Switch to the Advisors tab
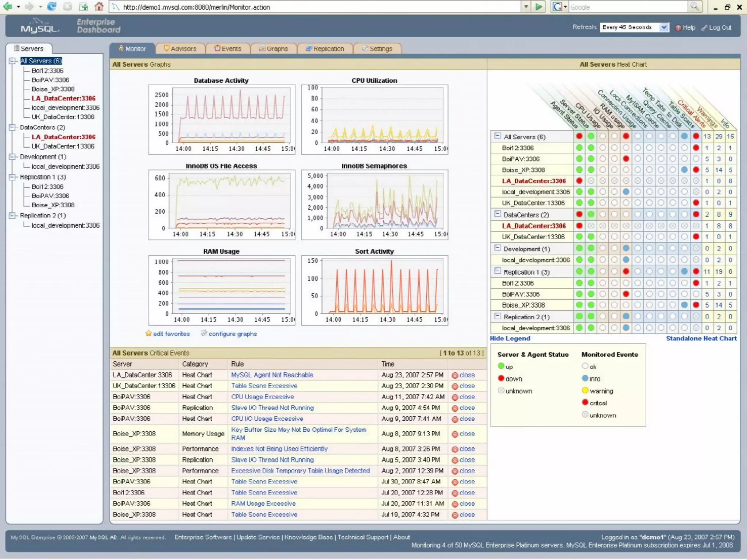 (x=180, y=49)
